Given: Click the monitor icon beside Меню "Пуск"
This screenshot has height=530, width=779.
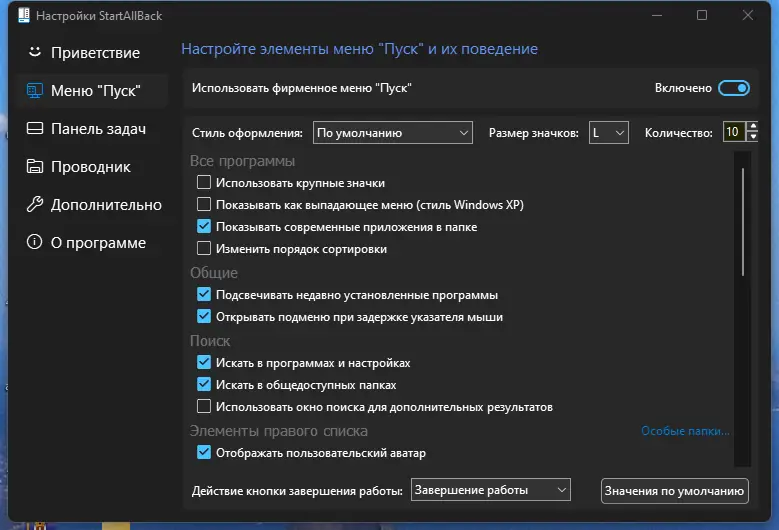Looking at the screenshot, I should [x=34, y=90].
